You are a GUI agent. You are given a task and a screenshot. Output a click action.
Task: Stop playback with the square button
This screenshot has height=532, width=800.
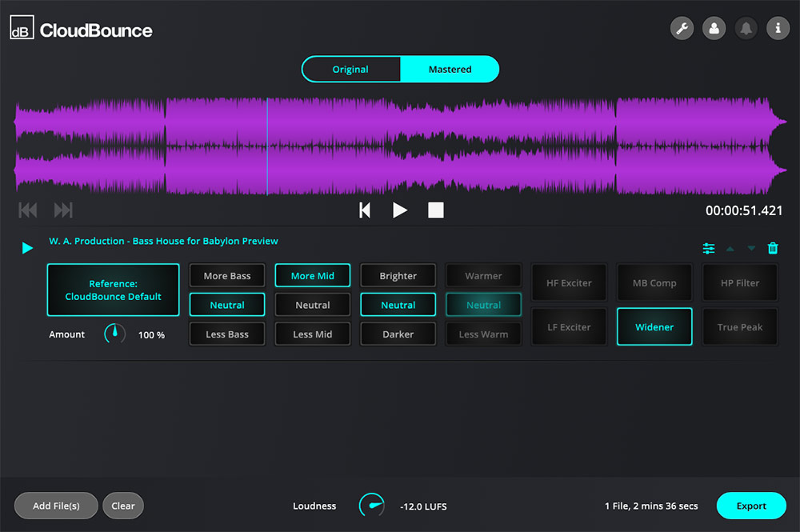coord(435,210)
